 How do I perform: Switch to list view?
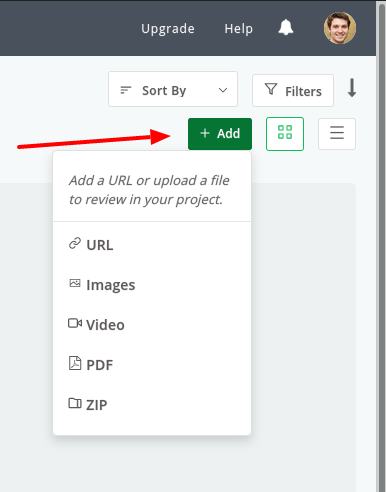(337, 134)
